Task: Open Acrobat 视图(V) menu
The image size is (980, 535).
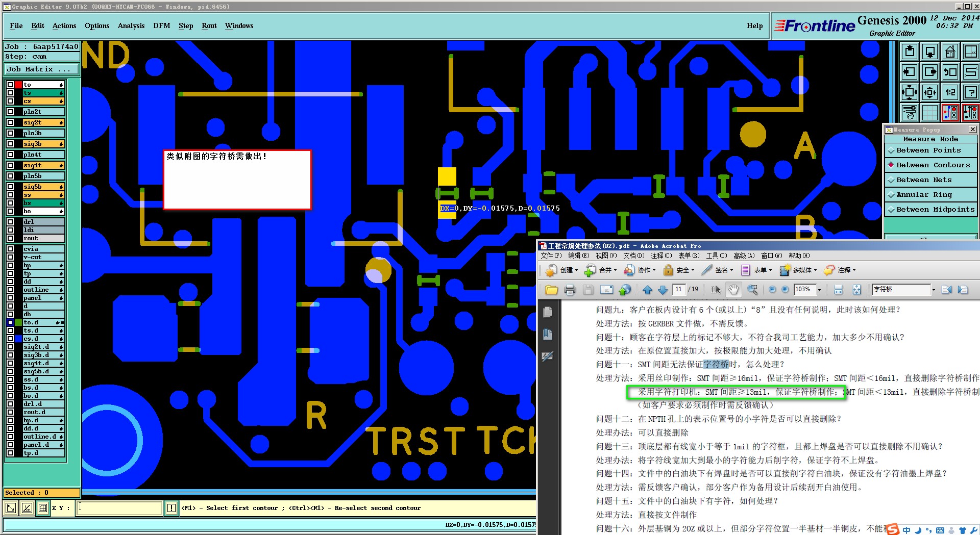Action: (606, 256)
